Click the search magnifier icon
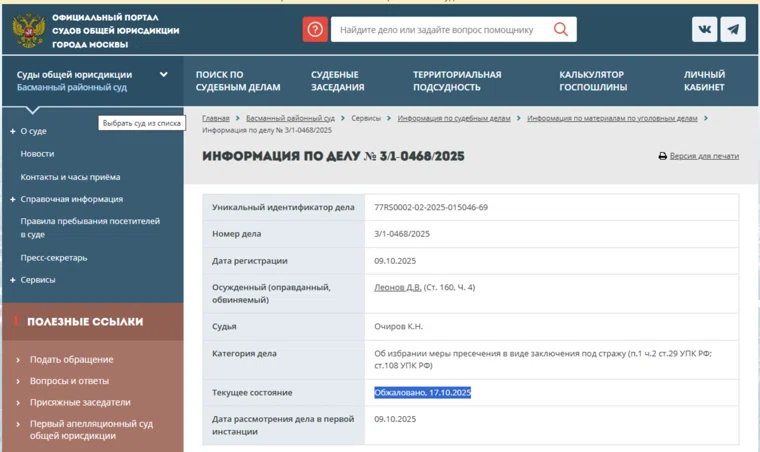The height and width of the screenshot is (452, 760). tap(561, 30)
